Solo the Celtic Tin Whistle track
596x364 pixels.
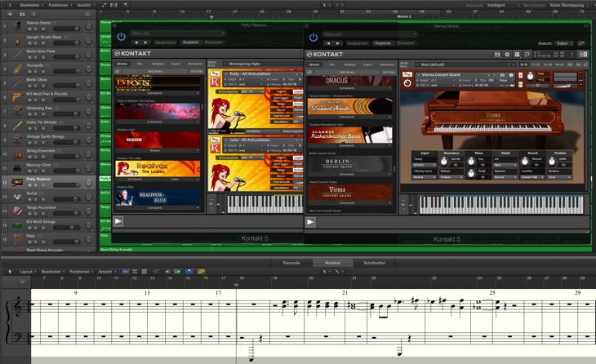tap(37, 128)
